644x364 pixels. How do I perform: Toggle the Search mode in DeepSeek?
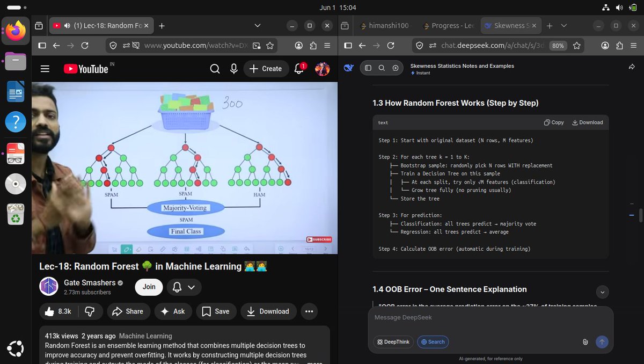tap(433, 342)
